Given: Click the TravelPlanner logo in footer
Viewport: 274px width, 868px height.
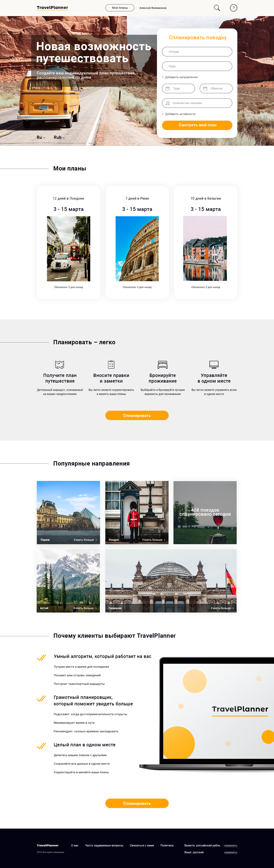Looking at the screenshot, I should [47, 845].
